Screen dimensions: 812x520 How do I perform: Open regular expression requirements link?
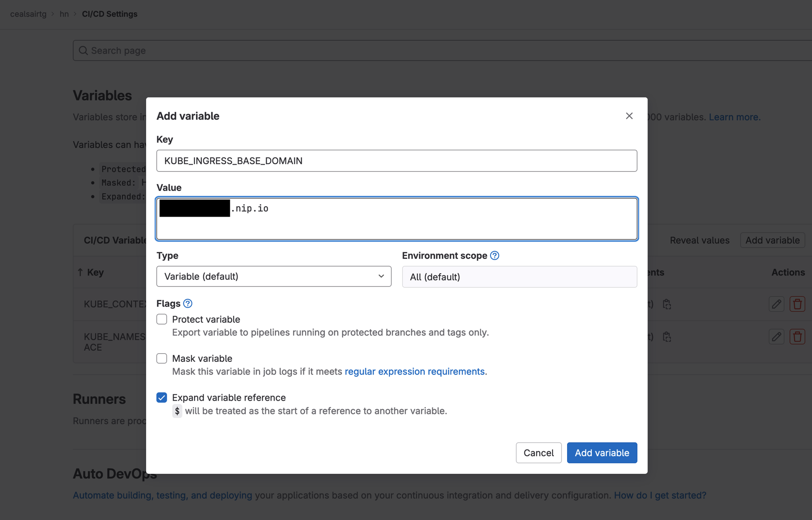pos(415,371)
